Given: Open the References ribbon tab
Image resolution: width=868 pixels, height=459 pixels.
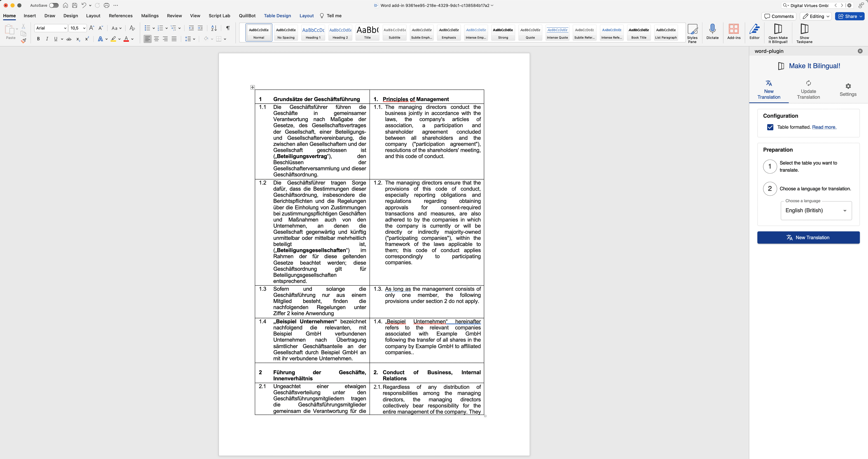Looking at the screenshot, I should click(121, 15).
